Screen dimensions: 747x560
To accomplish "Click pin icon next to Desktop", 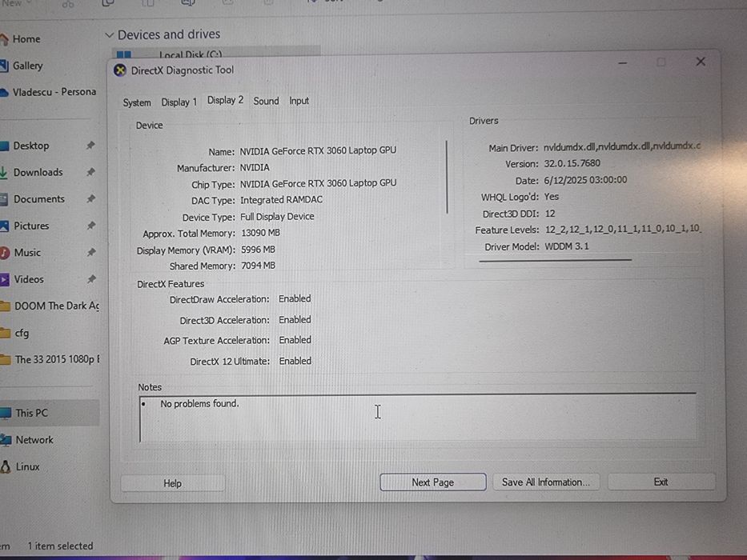I will tap(90, 146).
